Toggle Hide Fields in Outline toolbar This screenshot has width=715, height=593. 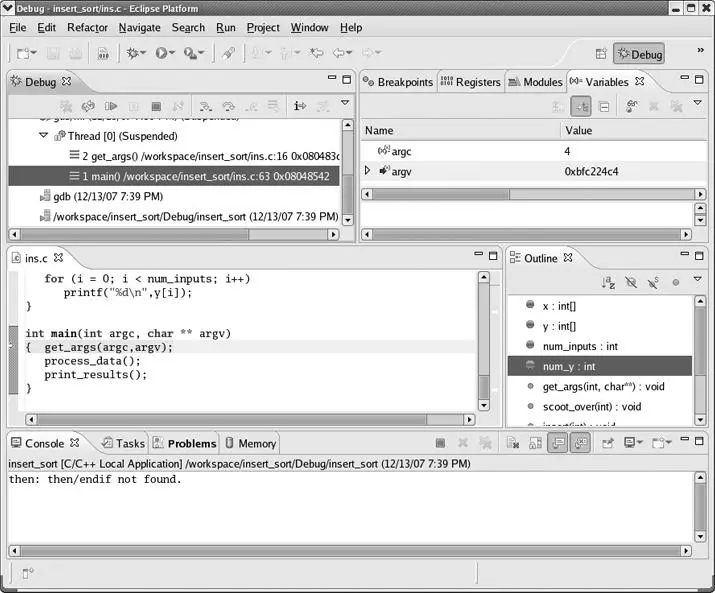630,283
